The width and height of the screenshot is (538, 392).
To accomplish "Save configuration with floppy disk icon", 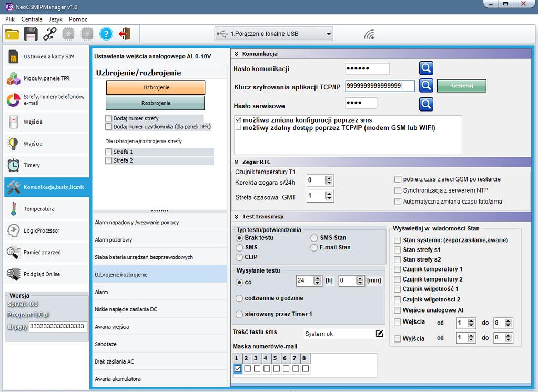I will click(x=31, y=34).
